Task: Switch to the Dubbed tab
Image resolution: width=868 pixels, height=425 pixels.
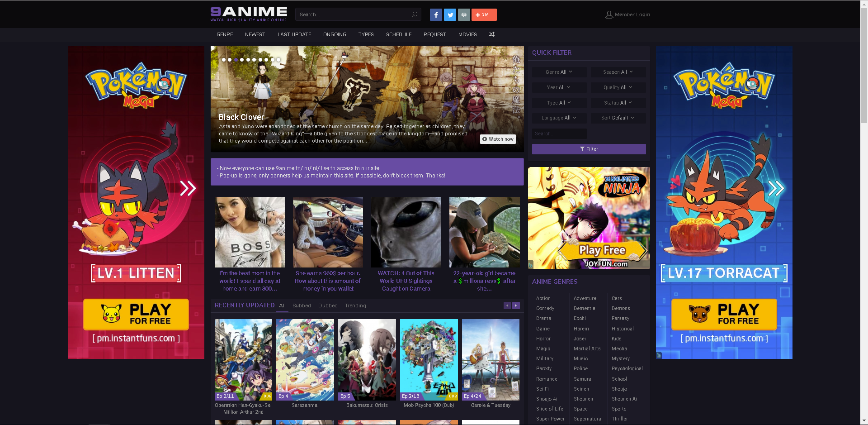Action: click(x=328, y=306)
